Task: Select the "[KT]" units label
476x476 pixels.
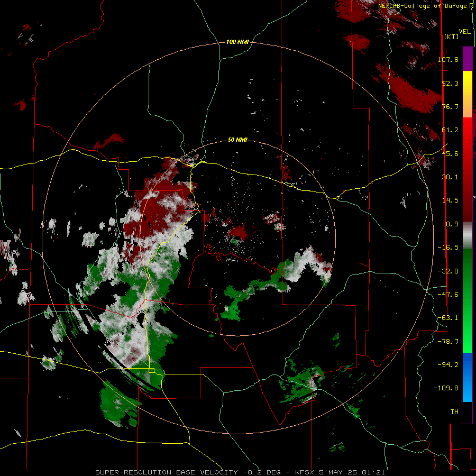Action: pyautogui.click(x=452, y=36)
